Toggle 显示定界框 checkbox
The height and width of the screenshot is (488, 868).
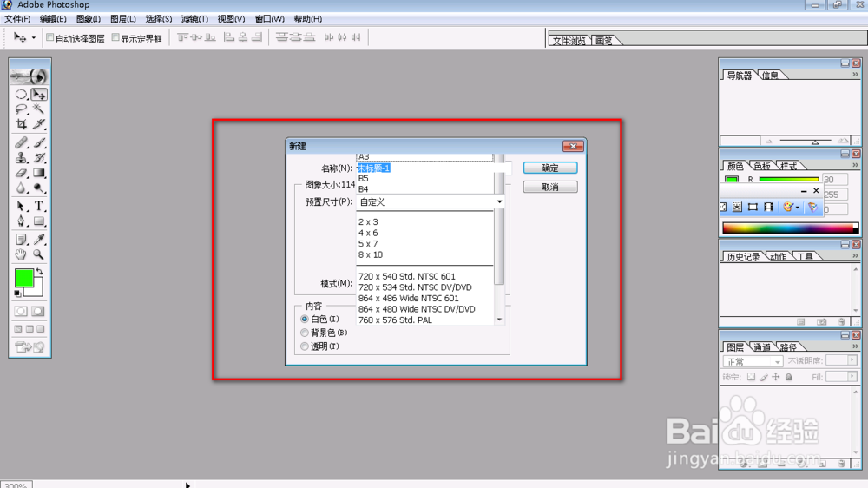[x=115, y=37]
